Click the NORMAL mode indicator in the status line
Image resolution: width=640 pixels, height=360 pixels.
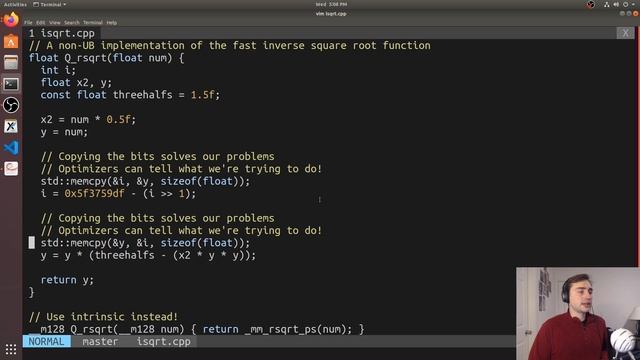(47, 342)
